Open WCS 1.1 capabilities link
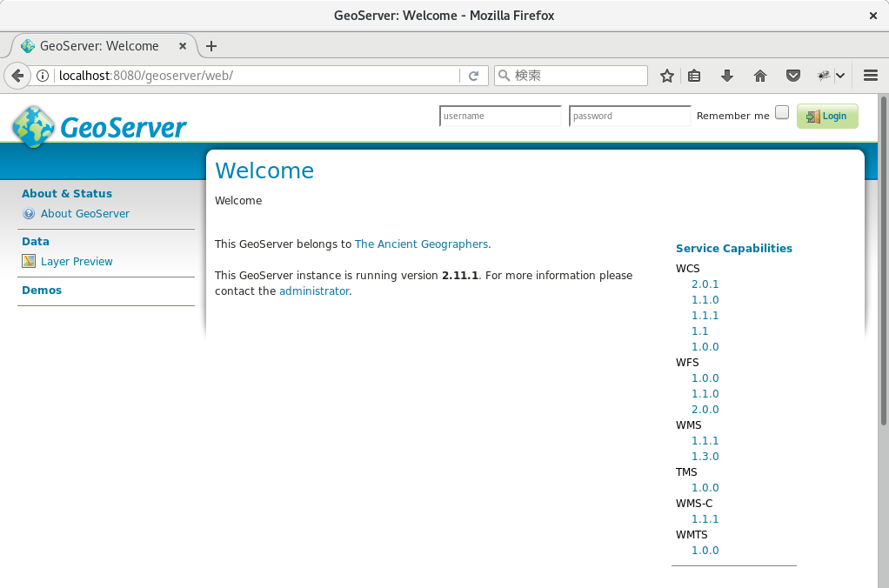889x588 pixels. click(x=699, y=331)
